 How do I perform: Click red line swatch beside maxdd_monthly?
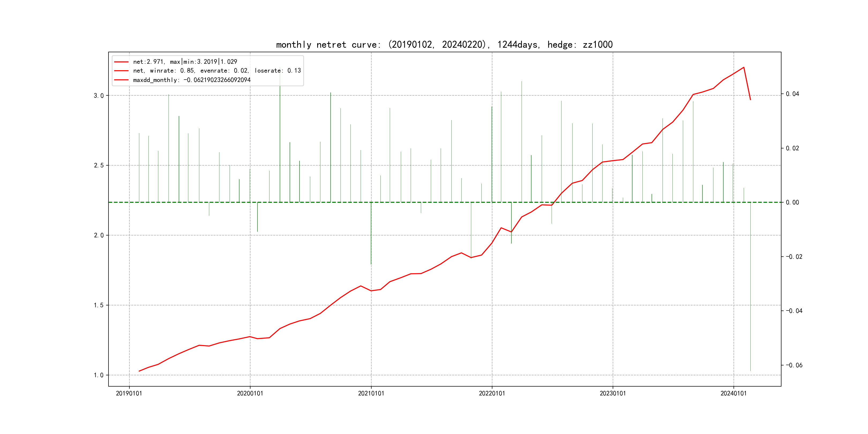pyautogui.click(x=121, y=80)
